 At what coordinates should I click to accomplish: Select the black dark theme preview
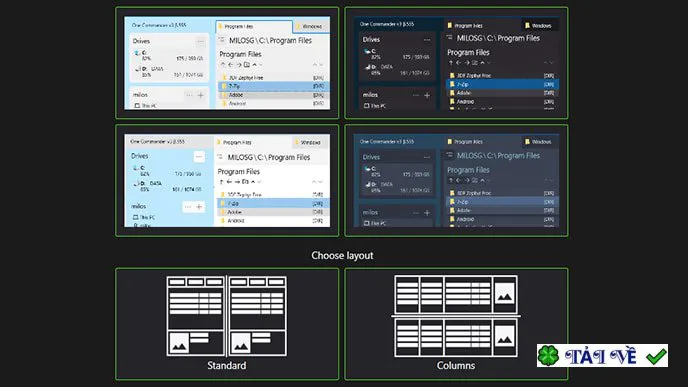pyautogui.click(x=456, y=63)
